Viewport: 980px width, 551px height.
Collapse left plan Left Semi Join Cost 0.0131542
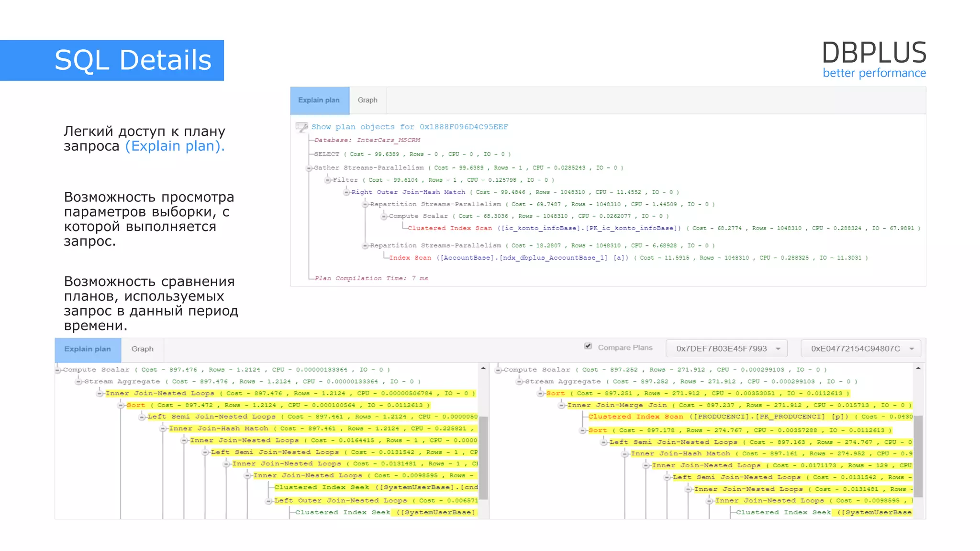click(x=205, y=452)
